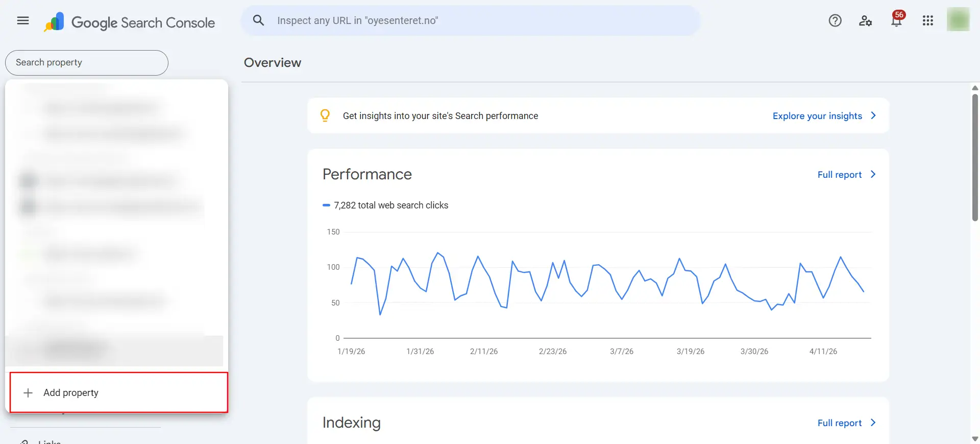Open the navigation hamburger menu

[22, 20]
